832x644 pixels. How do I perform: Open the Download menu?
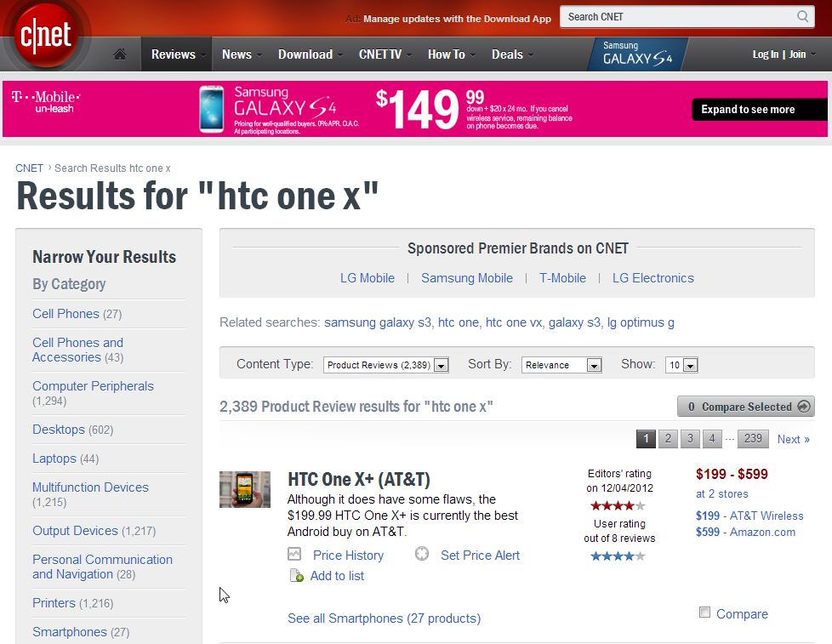pos(310,54)
